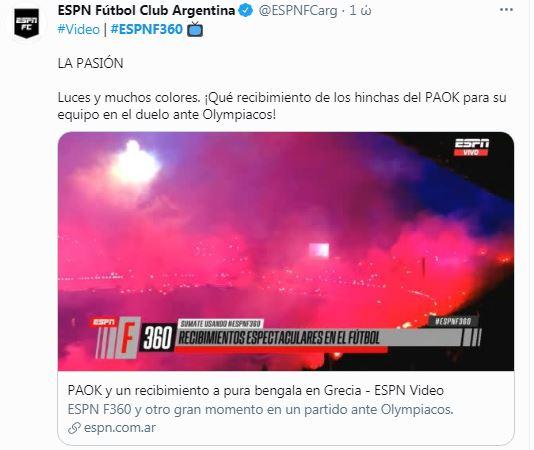Open the #Video hashtag
Image resolution: width=534 pixels, height=450 pixels.
[x=79, y=29]
